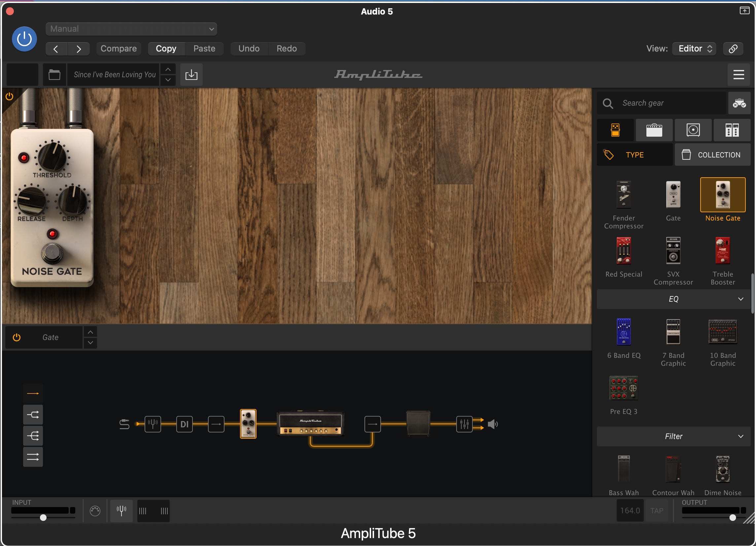Toggle the plugin power bypass button

[x=24, y=39]
